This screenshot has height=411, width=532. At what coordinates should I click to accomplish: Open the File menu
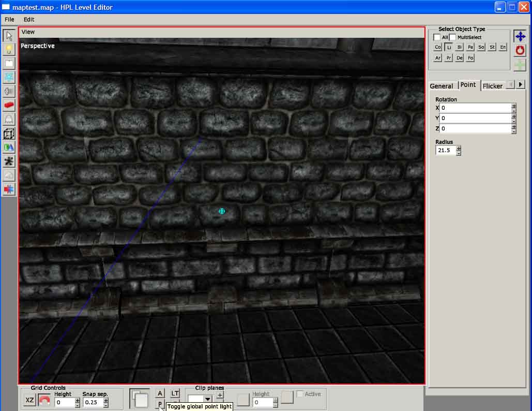pyautogui.click(x=9, y=19)
